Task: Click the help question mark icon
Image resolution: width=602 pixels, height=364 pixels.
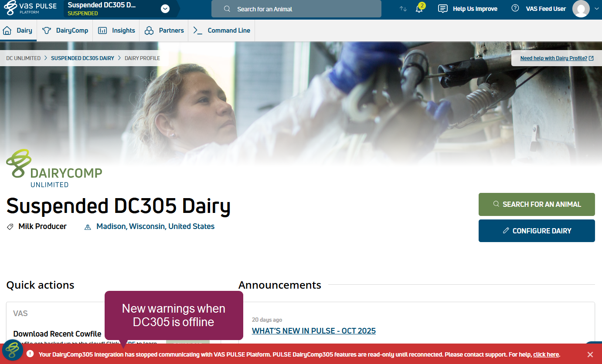Action: 515,9
